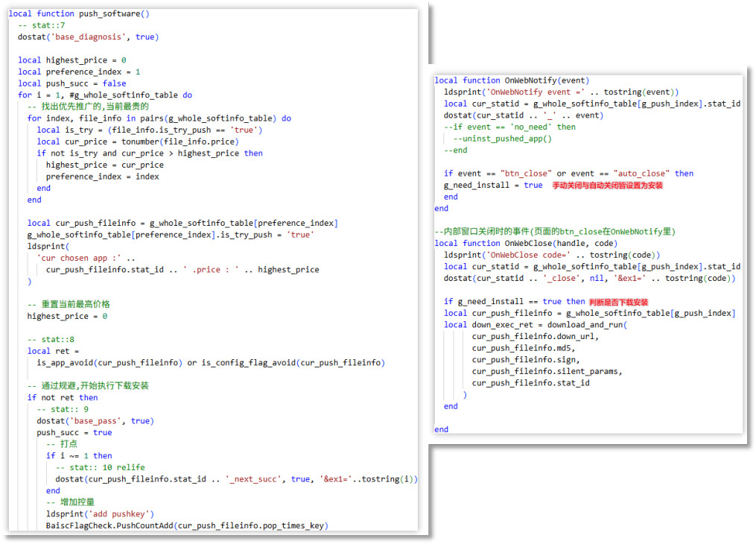Click the dostat 'base_pass' line

95,421
